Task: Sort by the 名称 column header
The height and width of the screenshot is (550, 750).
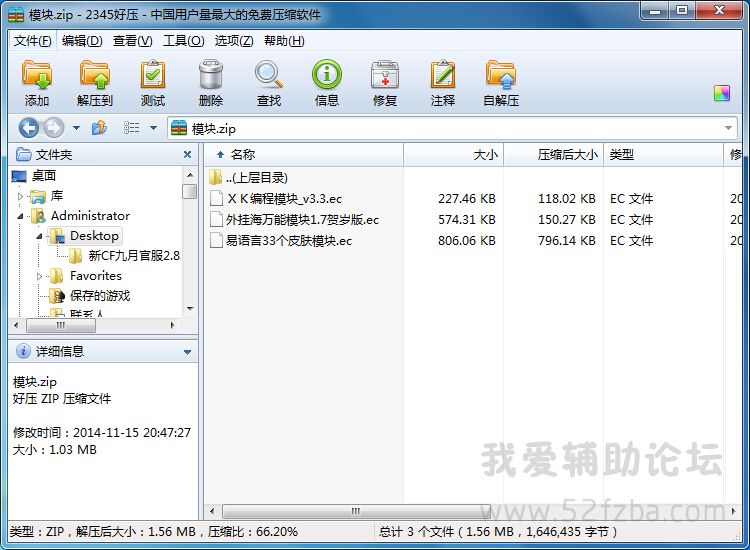Action: coord(304,154)
